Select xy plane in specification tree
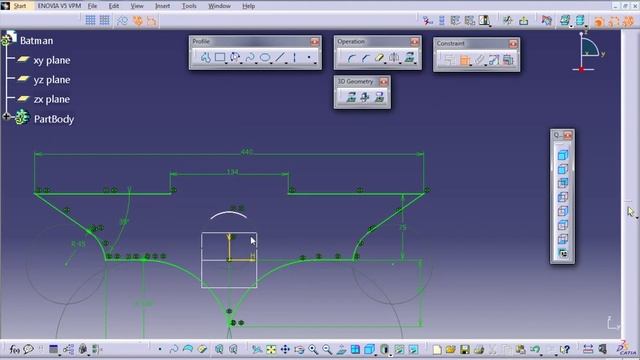Screen dimensions: 640x360 click(52, 60)
